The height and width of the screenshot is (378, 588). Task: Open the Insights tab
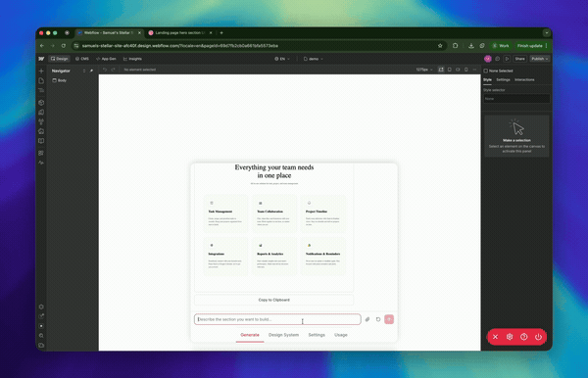click(x=132, y=59)
